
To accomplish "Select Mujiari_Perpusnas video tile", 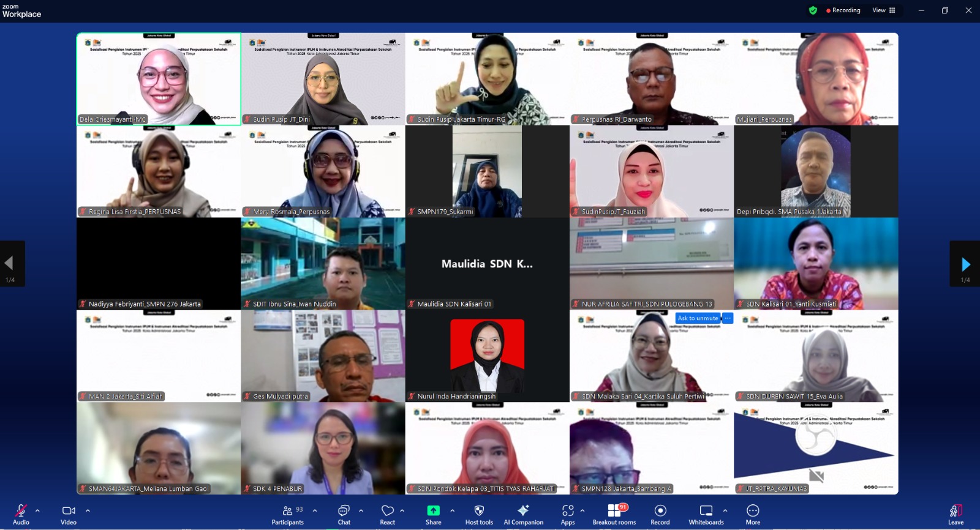I will [816, 79].
